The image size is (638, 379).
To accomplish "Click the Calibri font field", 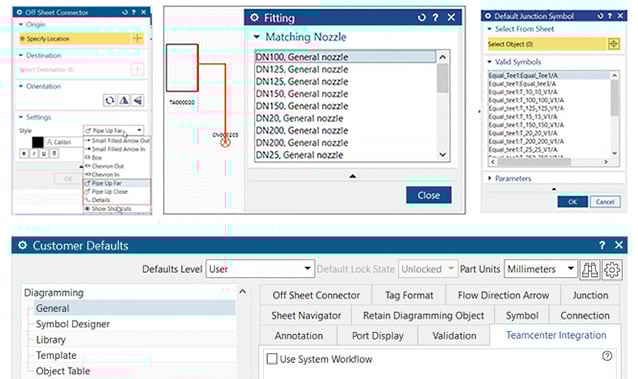I will point(64,142).
